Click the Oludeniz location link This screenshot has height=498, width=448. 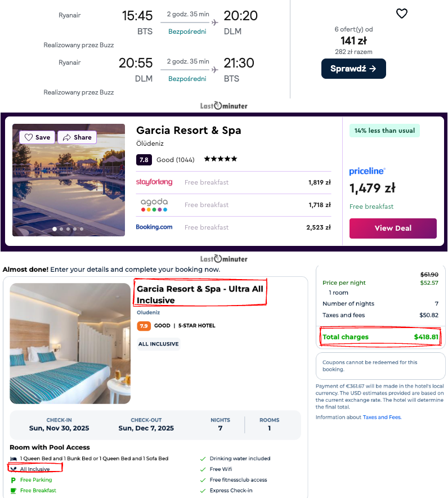click(x=148, y=313)
